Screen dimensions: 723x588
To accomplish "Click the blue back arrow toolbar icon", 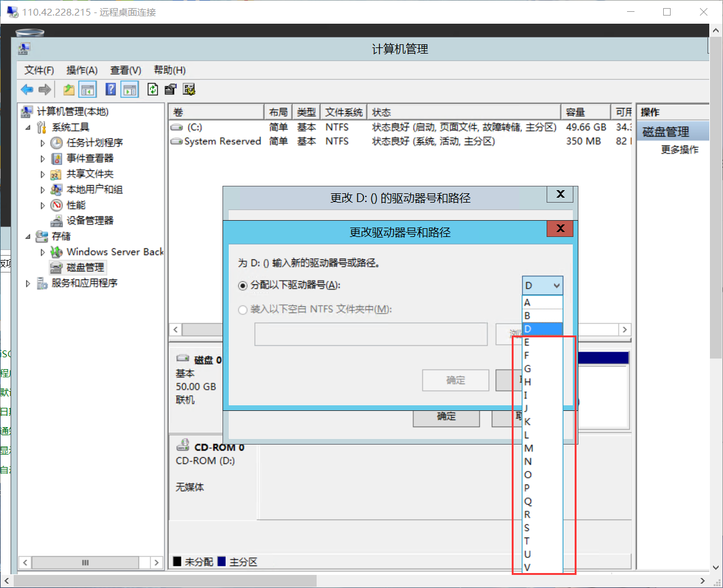I will coord(27,89).
